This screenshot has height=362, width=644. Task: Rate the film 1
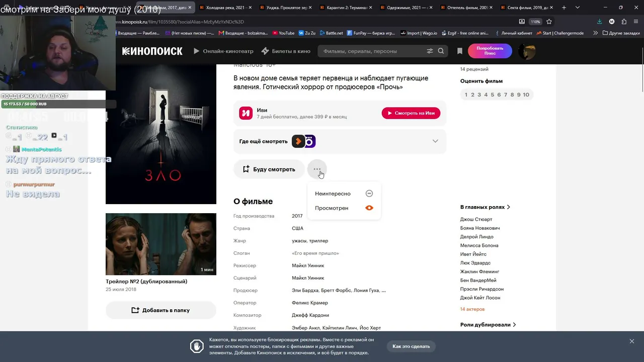[x=466, y=95]
